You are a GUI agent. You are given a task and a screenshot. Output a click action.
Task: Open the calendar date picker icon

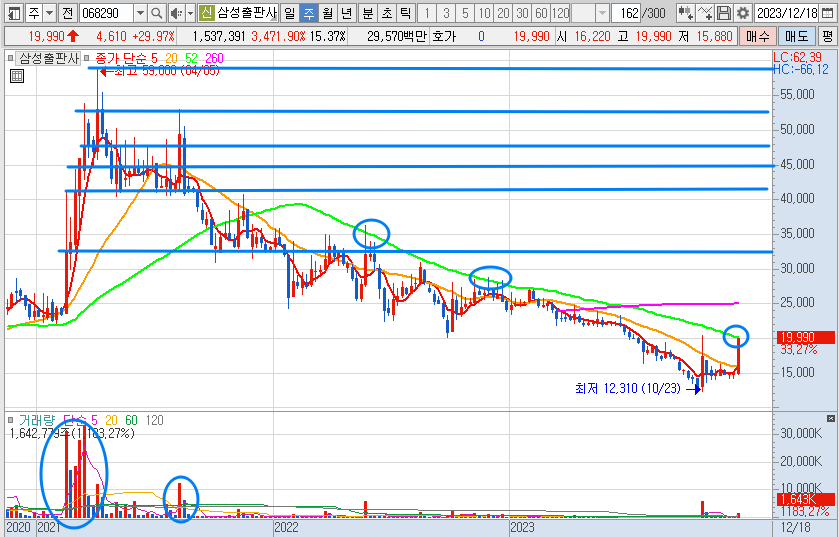point(827,13)
